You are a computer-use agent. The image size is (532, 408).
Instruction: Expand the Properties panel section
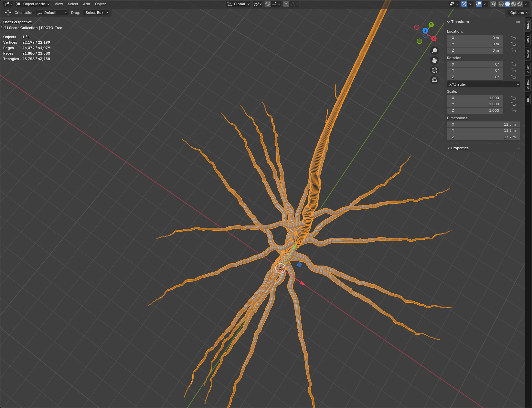coord(460,148)
